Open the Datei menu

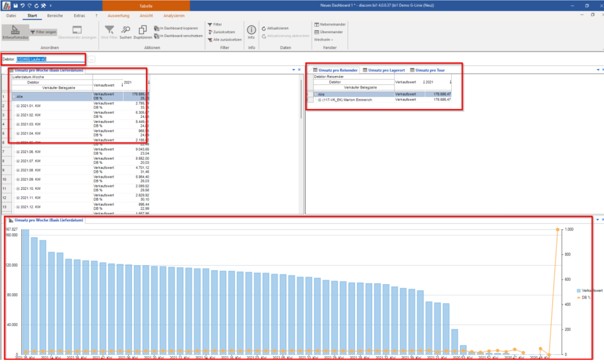click(x=11, y=15)
